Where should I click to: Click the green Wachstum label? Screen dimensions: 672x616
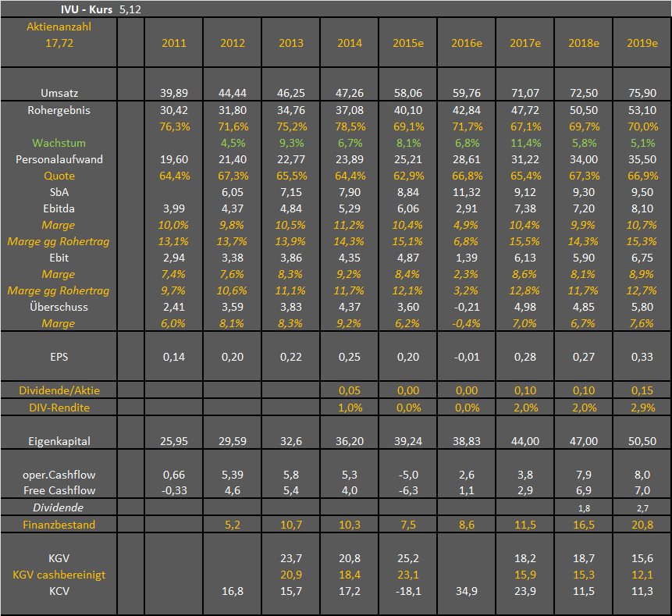tap(59, 143)
